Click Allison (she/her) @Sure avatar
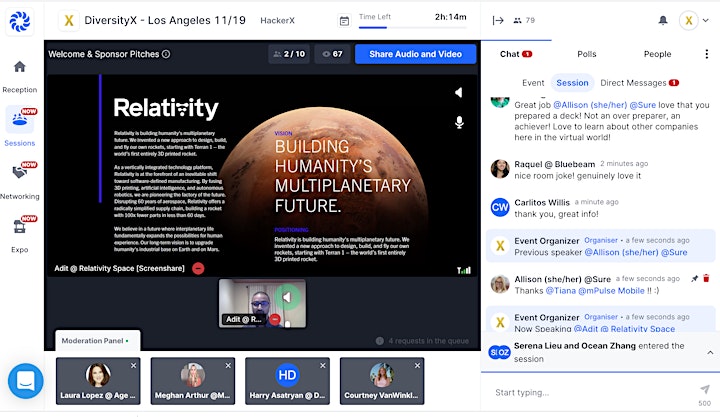720x417 pixels. [500, 284]
